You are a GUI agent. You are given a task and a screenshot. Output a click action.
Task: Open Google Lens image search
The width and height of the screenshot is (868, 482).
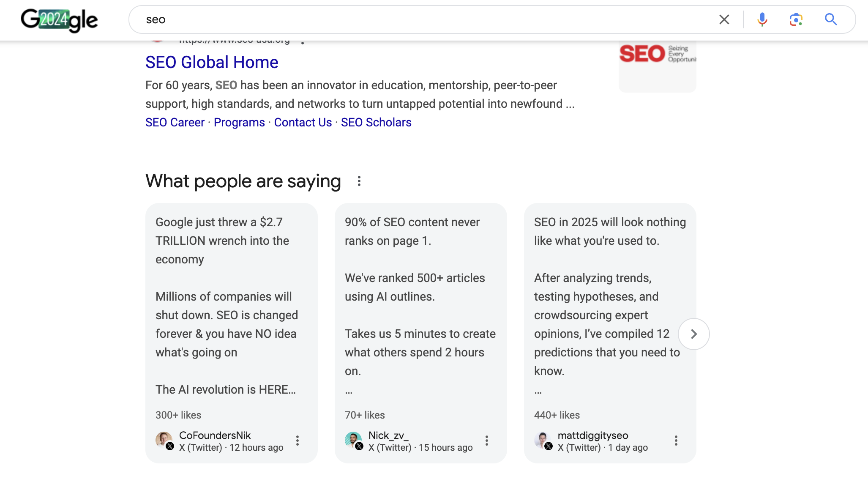pos(795,19)
